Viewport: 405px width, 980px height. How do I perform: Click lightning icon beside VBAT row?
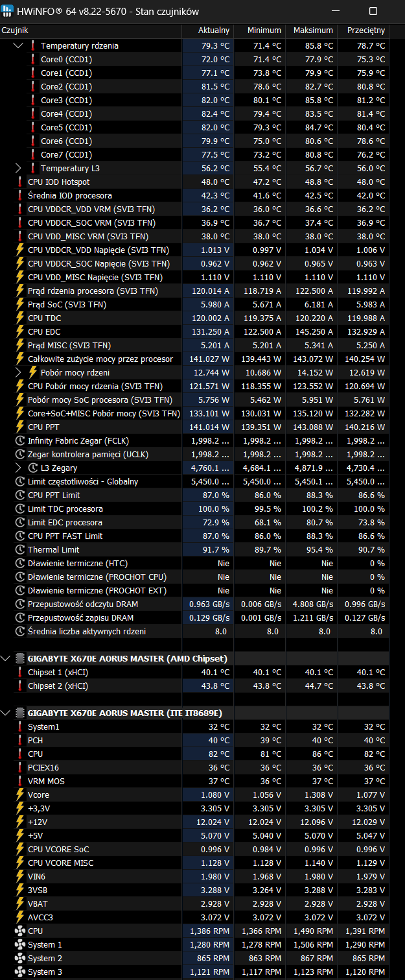[20, 903]
